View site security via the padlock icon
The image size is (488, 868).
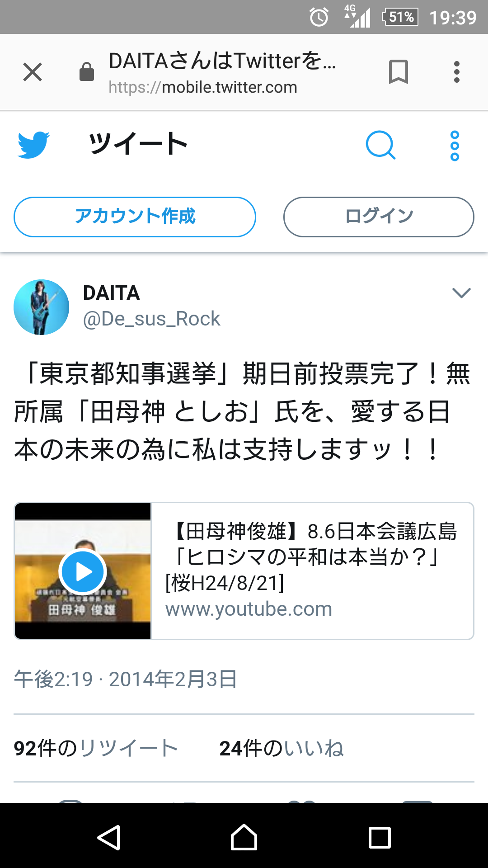click(86, 71)
